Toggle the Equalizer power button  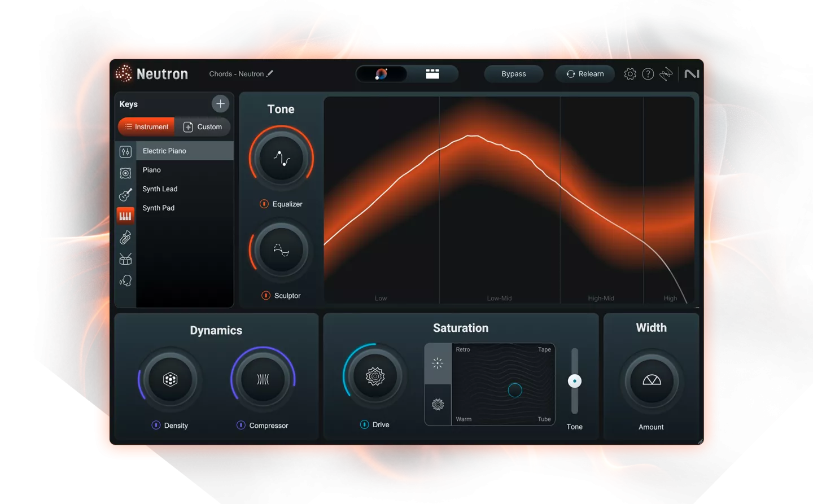click(x=264, y=204)
